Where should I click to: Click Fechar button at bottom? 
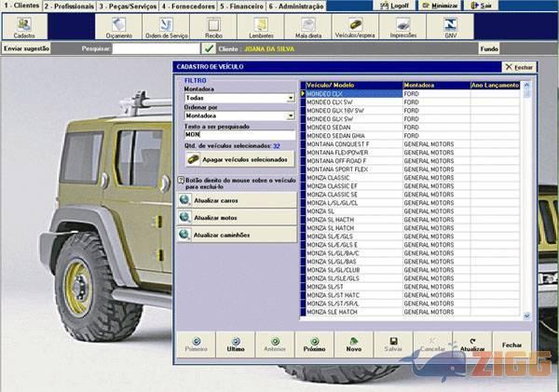pyautogui.click(x=511, y=345)
